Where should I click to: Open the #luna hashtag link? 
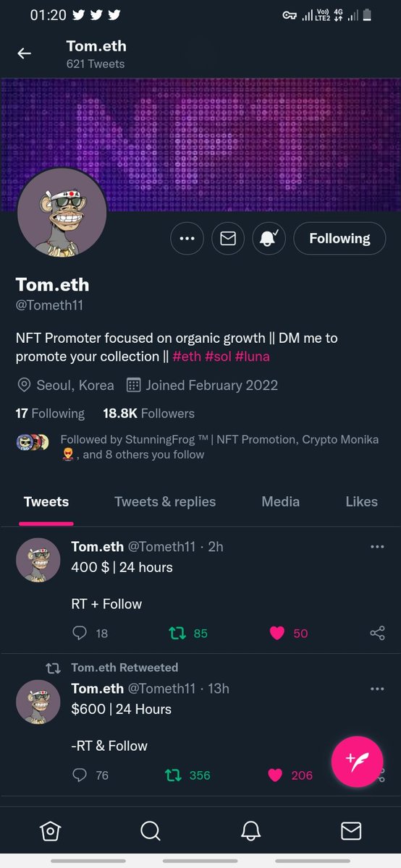click(253, 357)
